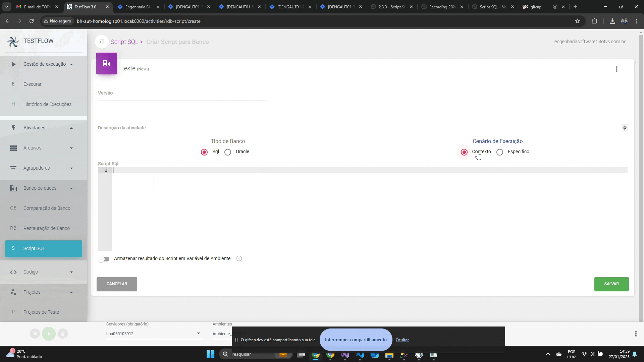
Task: Click the green SALVAR button
Action: point(611,284)
